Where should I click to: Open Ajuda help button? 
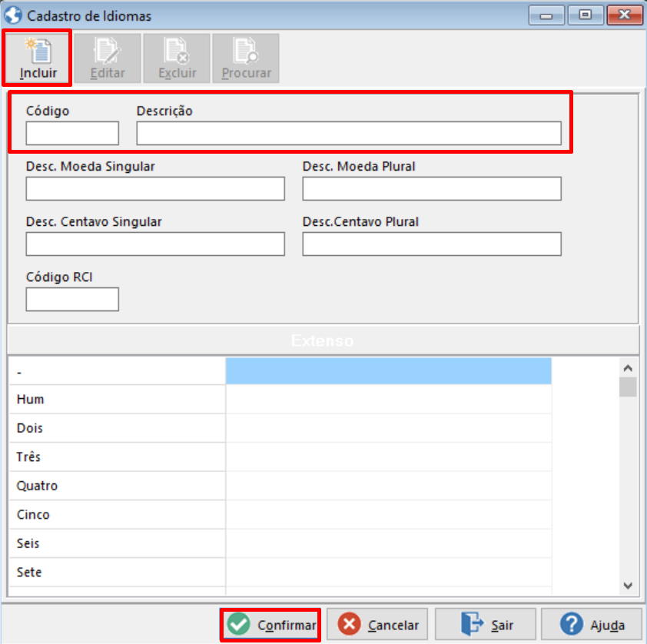[x=592, y=625]
